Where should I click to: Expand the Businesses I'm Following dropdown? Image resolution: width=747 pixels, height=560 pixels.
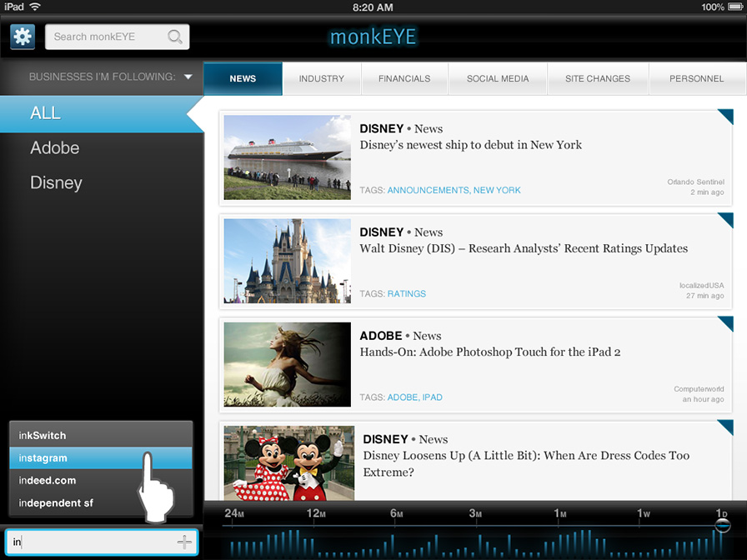pos(188,77)
